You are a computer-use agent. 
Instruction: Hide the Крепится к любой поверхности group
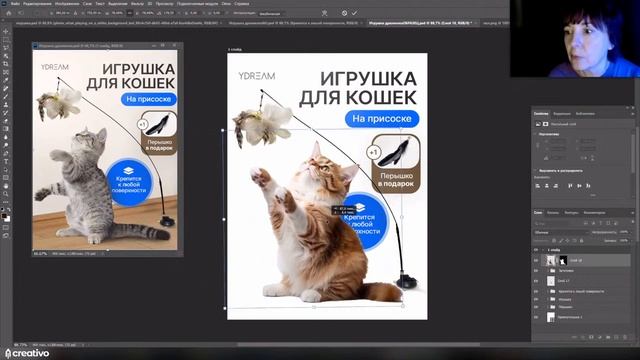pyautogui.click(x=536, y=291)
